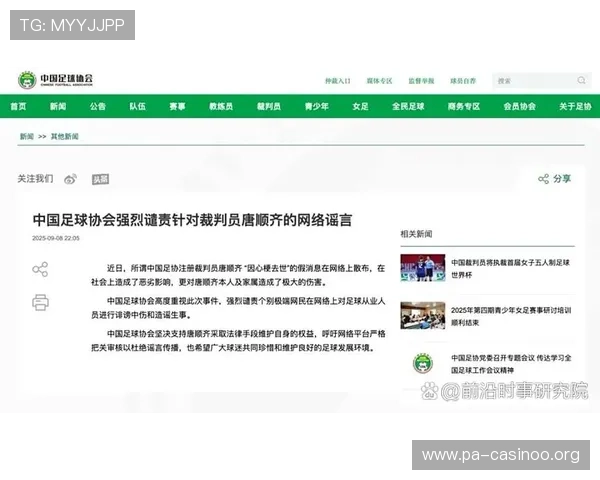This screenshot has height=480, width=600.
Task: Open the 队伍 nav item
Action: pos(137,106)
